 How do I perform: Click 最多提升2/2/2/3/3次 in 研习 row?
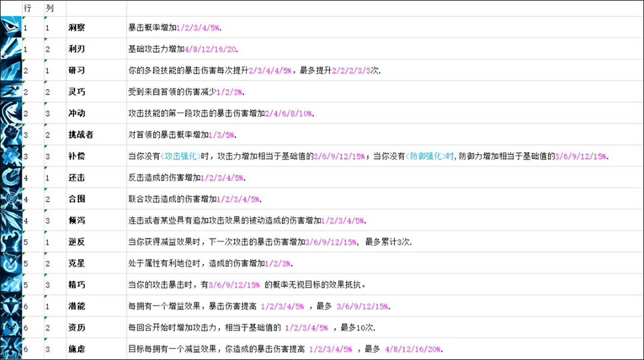coord(340,70)
